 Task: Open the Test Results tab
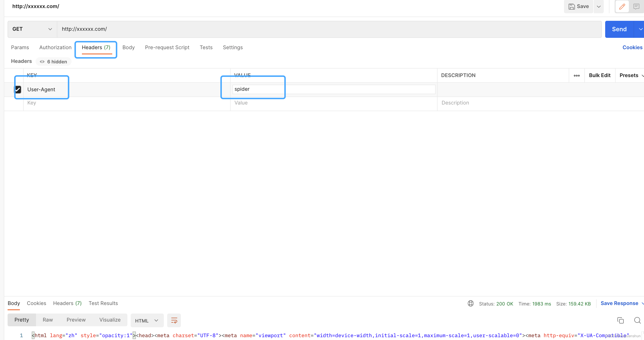[x=103, y=303]
